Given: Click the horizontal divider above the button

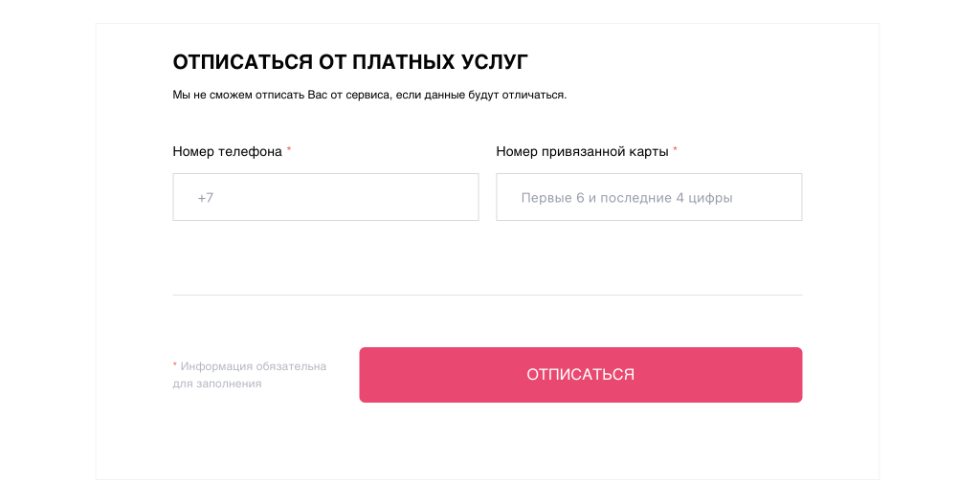Looking at the screenshot, I should pos(487,295).
